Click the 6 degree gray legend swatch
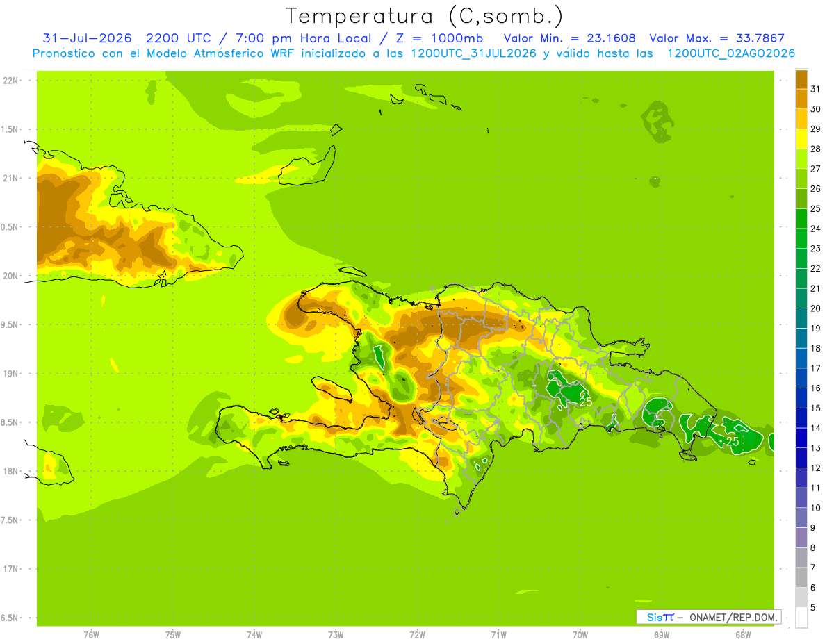 click(801, 577)
